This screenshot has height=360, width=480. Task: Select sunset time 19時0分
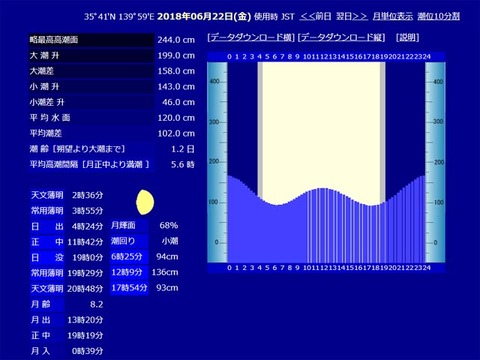coord(87,258)
